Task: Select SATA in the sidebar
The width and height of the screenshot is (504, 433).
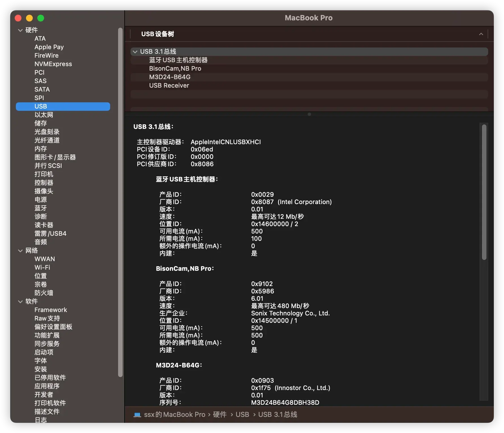Action: tap(42, 89)
